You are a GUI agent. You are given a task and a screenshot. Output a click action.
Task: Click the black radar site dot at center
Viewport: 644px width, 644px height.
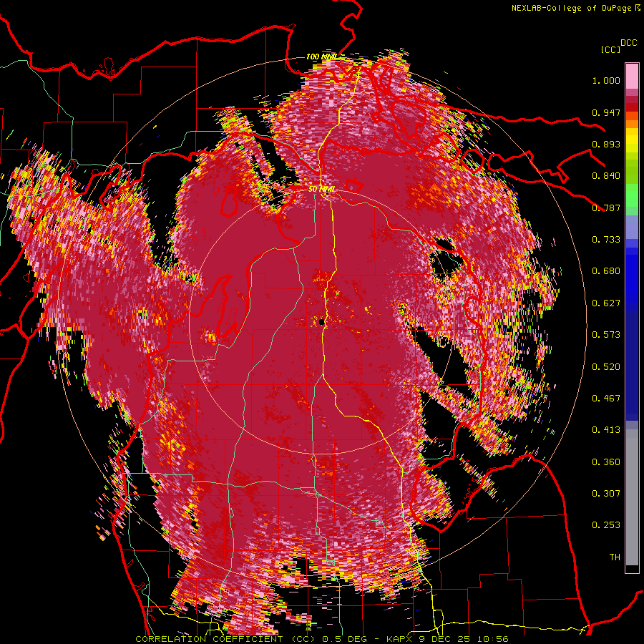click(x=322, y=323)
